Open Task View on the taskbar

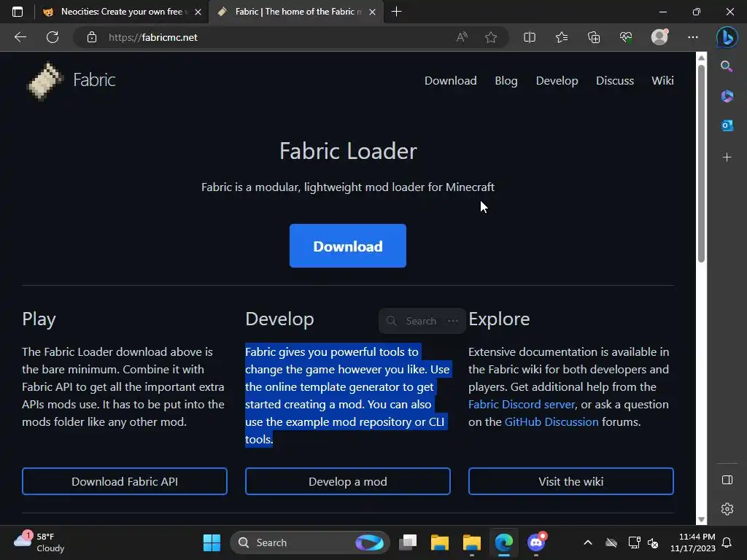click(408, 542)
